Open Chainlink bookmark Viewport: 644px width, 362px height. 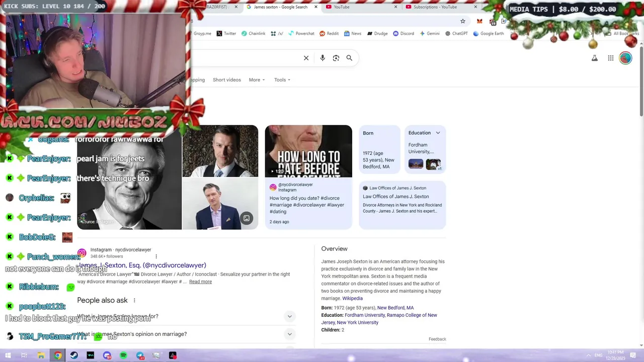pyautogui.click(x=253, y=34)
